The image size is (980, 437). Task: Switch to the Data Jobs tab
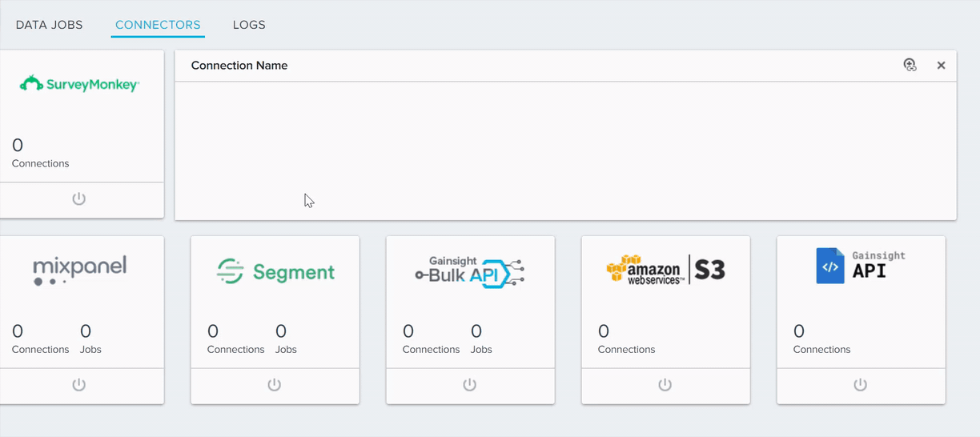49,25
